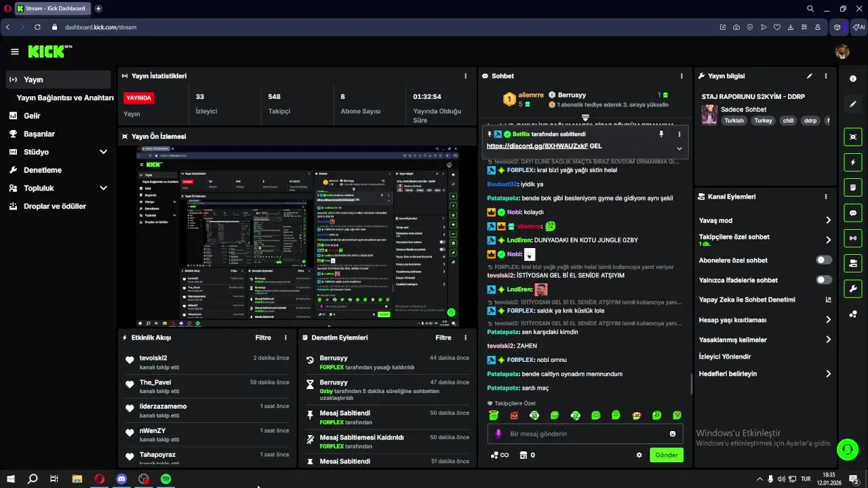Click the Kick logo in header
The height and width of the screenshot is (488, 868).
click(x=50, y=52)
